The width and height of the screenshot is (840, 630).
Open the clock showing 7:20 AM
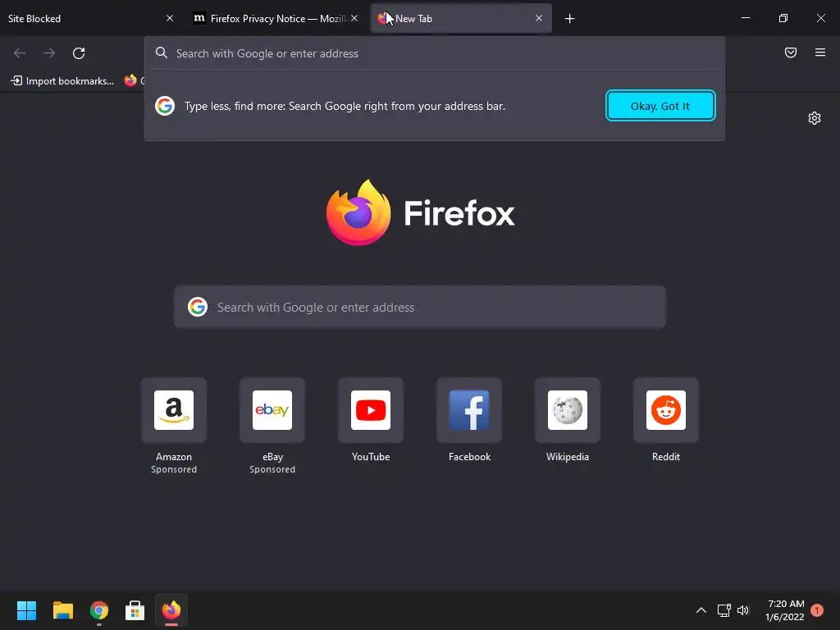tap(785, 609)
